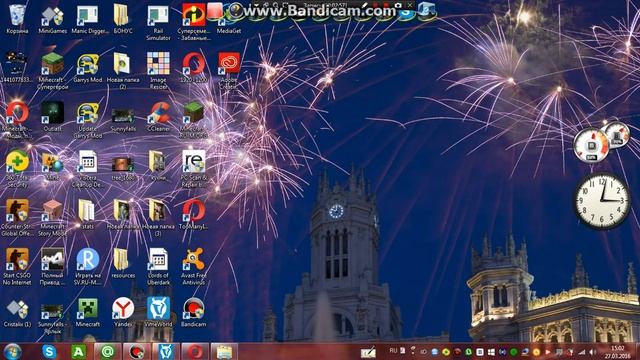The height and width of the screenshot is (360, 640).
Task: Open Minecraft Супергерои grass-block shortcut
Action: point(52,71)
